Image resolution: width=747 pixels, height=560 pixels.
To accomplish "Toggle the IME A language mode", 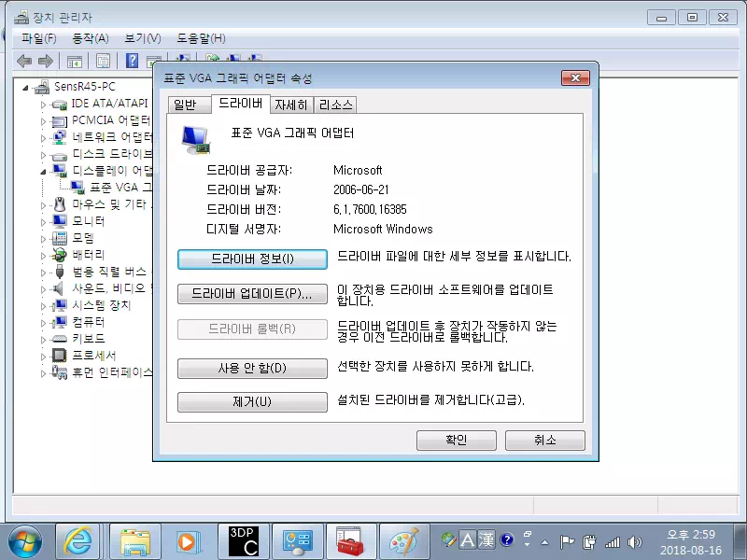I will point(468,540).
